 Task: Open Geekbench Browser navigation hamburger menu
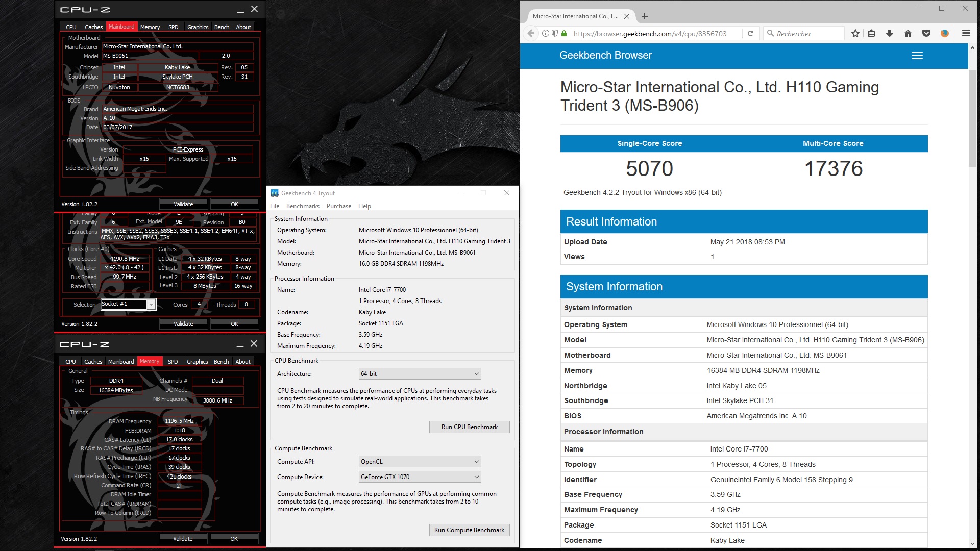click(x=917, y=56)
